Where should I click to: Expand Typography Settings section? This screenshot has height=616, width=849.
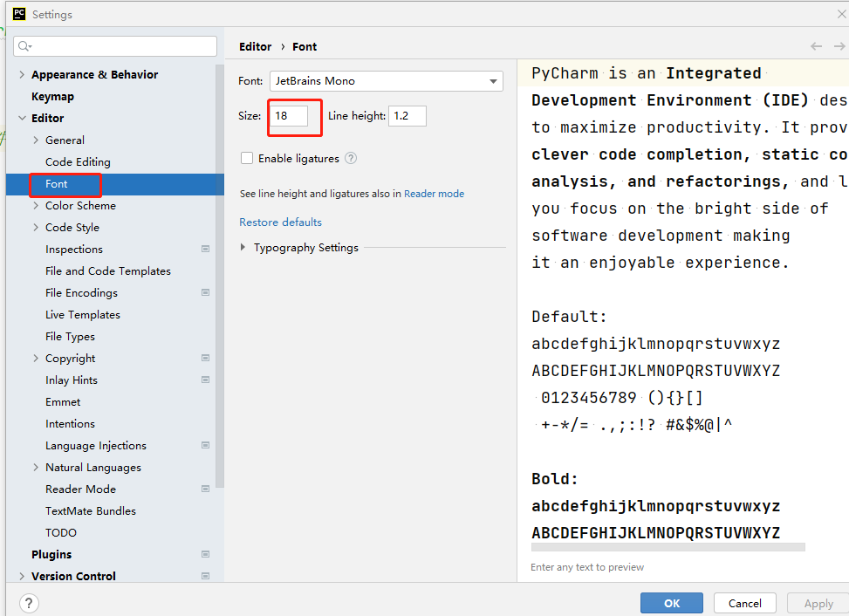coord(243,248)
